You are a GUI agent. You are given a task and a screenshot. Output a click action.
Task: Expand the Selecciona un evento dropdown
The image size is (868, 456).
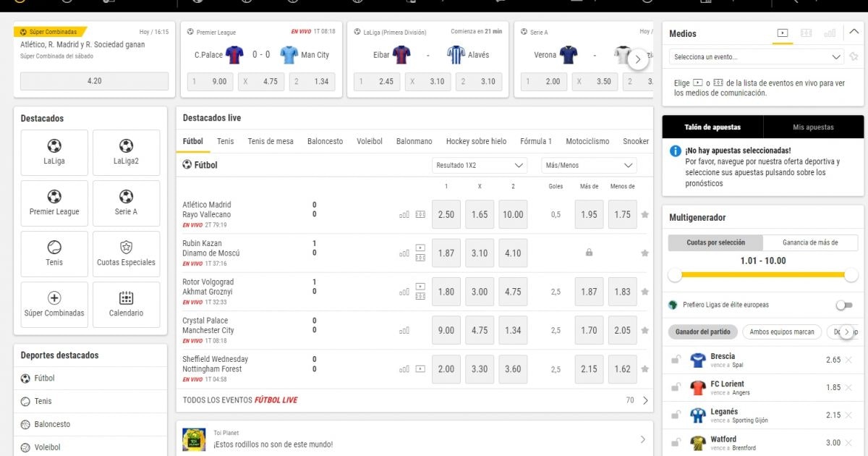tap(757, 56)
